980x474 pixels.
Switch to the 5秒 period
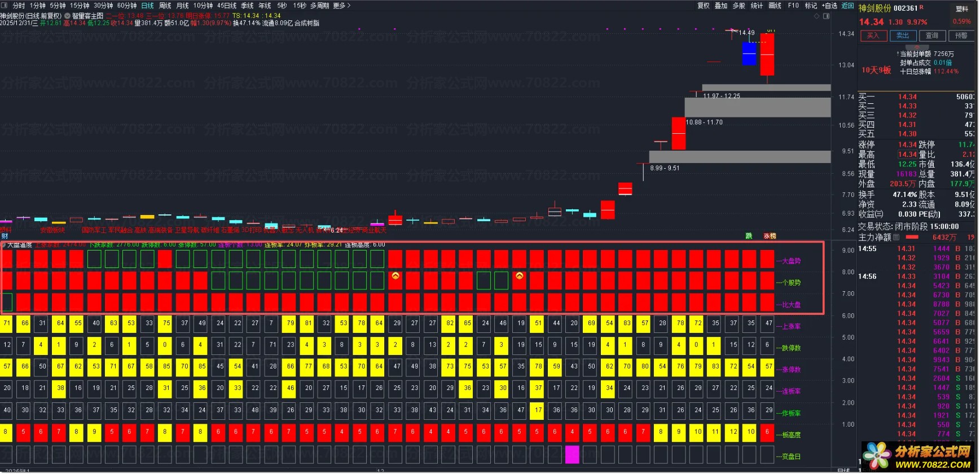(282, 5)
